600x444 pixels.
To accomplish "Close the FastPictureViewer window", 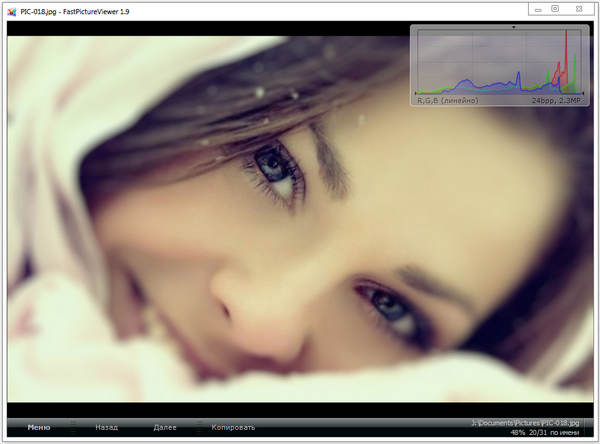I will 579,9.
